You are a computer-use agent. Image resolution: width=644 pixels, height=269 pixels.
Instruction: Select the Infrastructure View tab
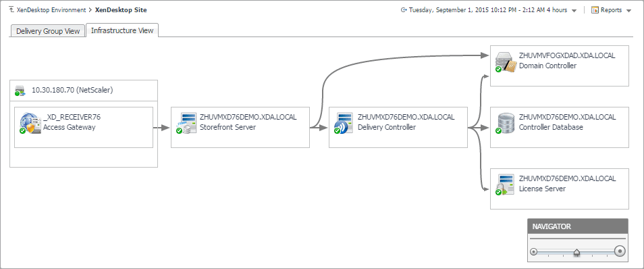tap(122, 30)
